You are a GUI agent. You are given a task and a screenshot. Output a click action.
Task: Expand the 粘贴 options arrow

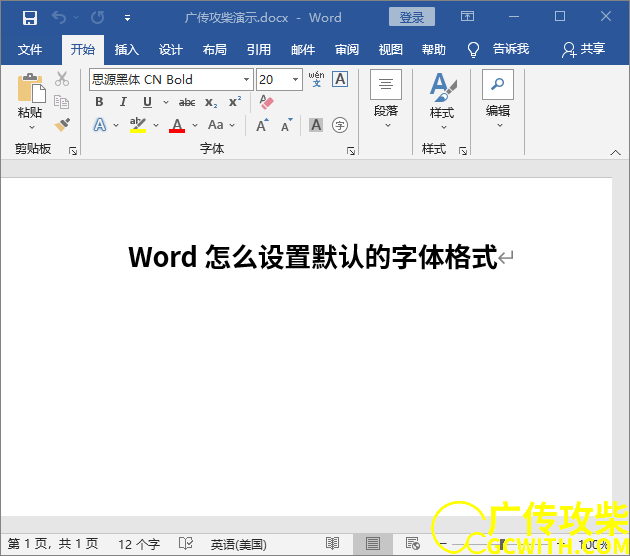pyautogui.click(x=32, y=128)
